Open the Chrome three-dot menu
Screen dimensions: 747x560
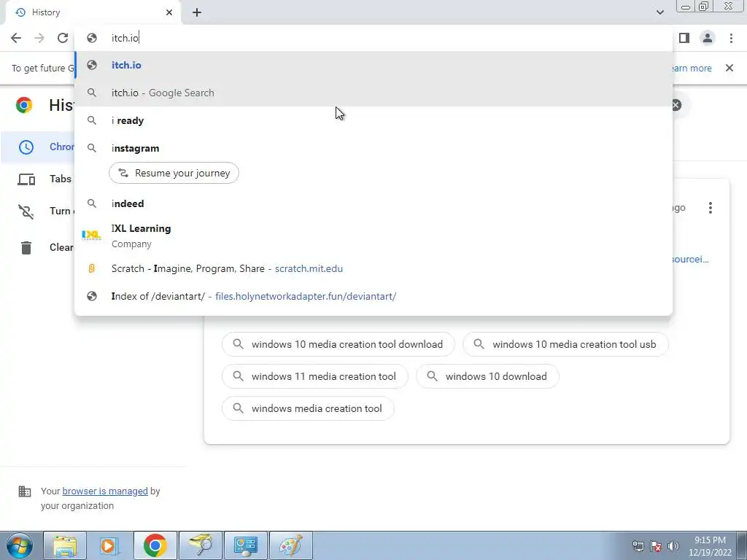point(731,38)
